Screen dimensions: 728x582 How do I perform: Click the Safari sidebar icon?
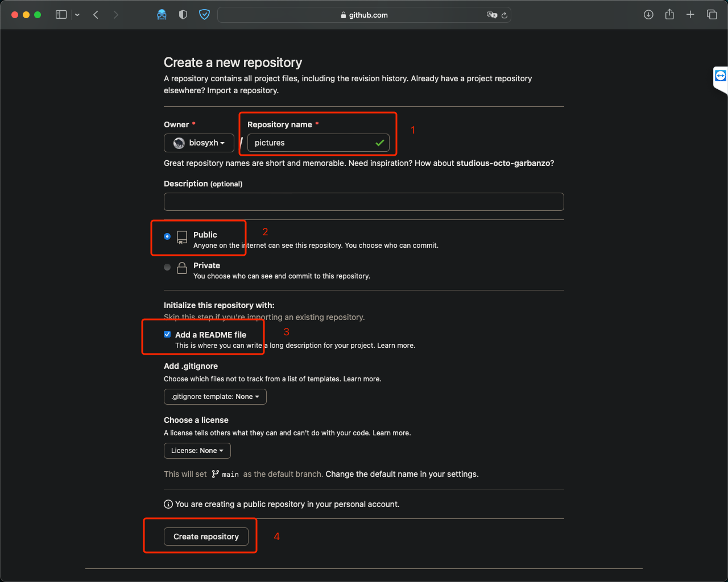[61, 14]
